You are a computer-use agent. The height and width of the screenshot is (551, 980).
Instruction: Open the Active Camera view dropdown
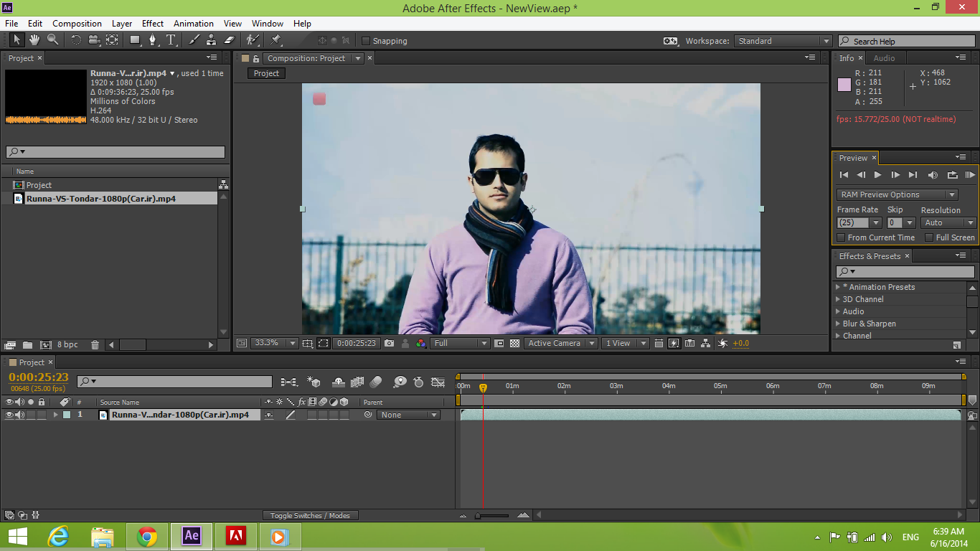point(560,343)
